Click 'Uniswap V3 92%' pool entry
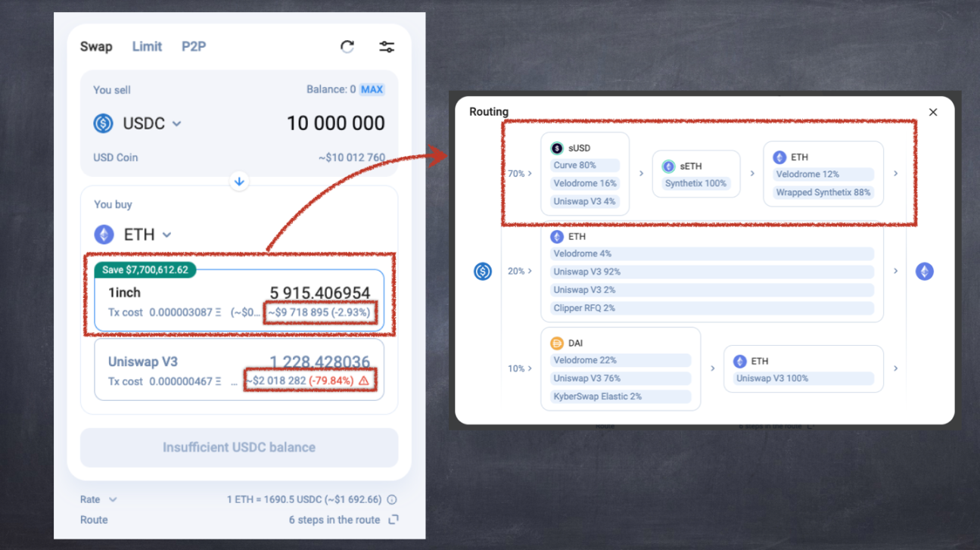The image size is (980, 550). point(711,272)
